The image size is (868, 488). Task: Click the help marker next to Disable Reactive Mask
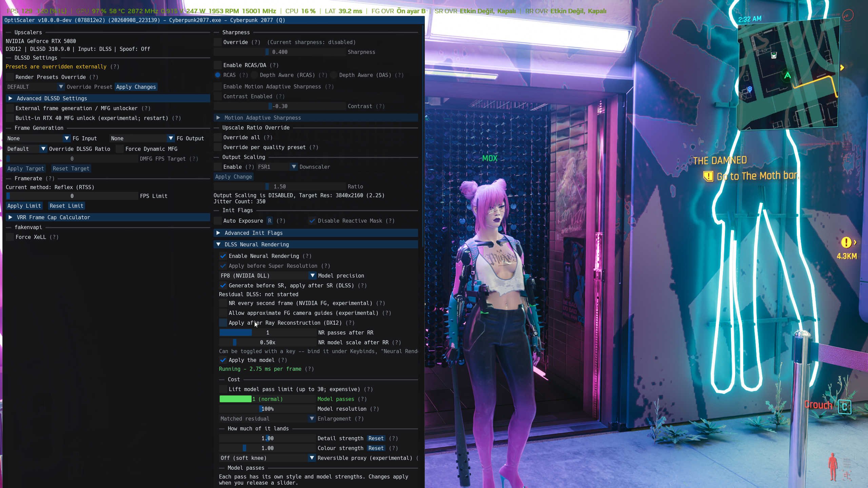click(390, 221)
